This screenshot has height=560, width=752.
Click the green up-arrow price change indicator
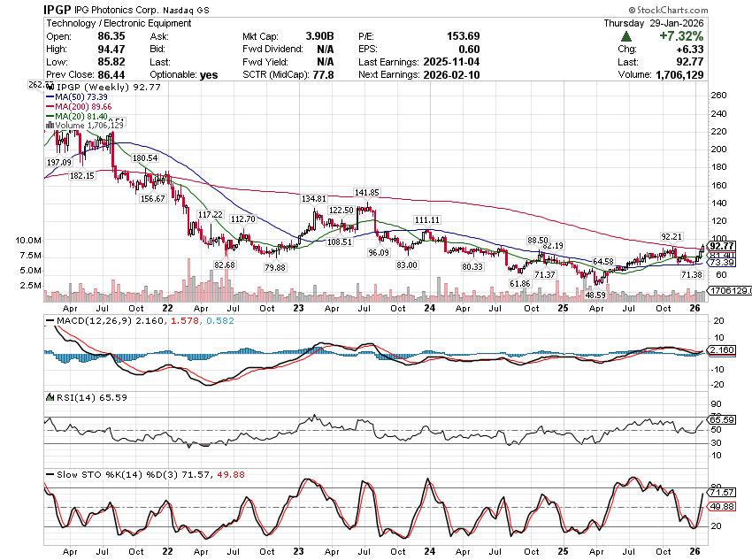tap(626, 36)
